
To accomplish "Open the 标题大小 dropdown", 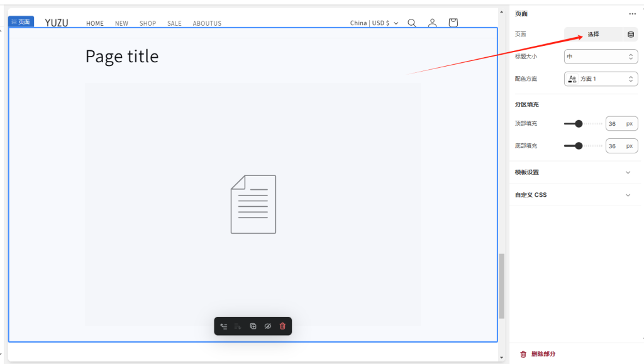I will [601, 57].
